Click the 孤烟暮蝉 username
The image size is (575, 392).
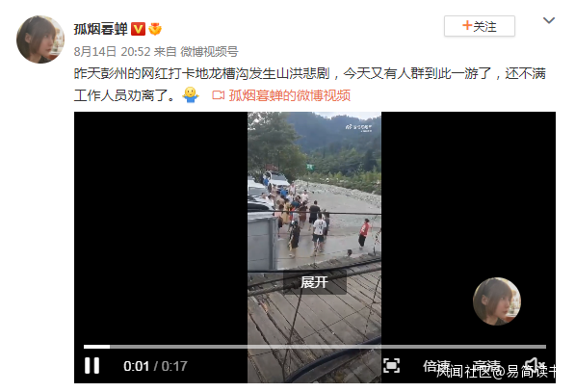point(101,29)
